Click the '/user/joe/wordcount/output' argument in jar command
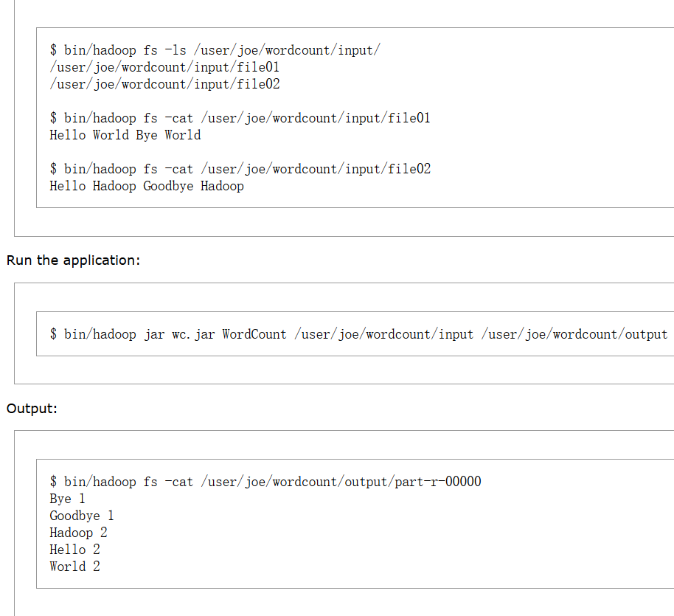674x616 pixels. pos(574,334)
